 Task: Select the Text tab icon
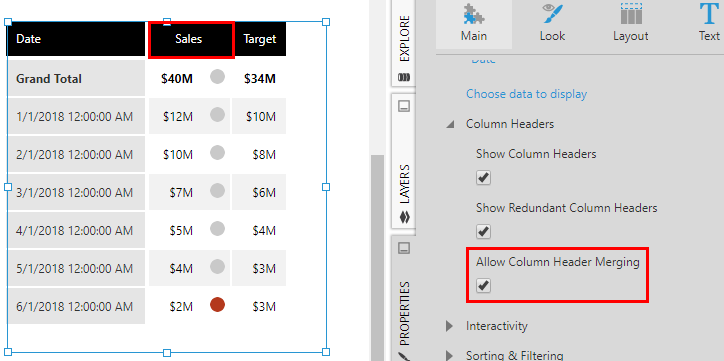[x=709, y=14]
